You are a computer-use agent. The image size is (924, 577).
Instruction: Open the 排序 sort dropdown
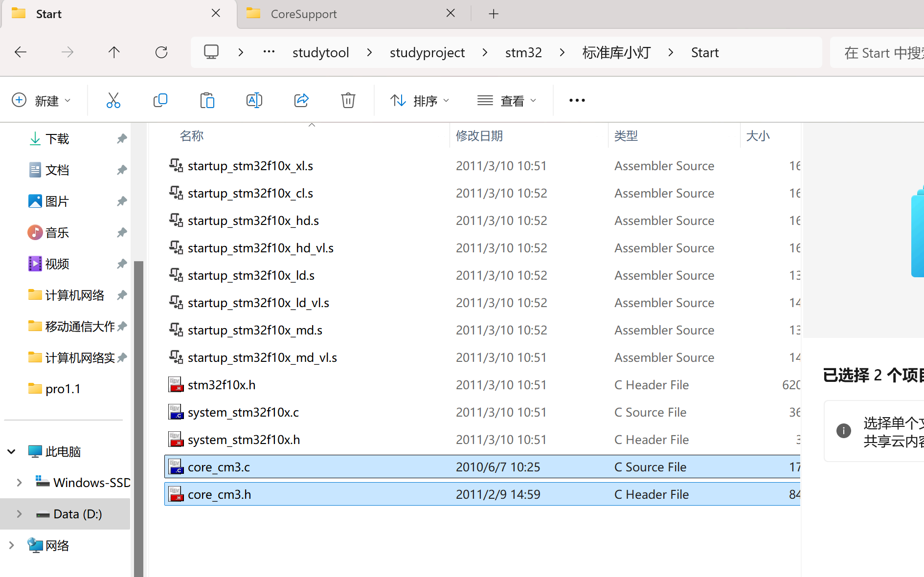pos(420,100)
